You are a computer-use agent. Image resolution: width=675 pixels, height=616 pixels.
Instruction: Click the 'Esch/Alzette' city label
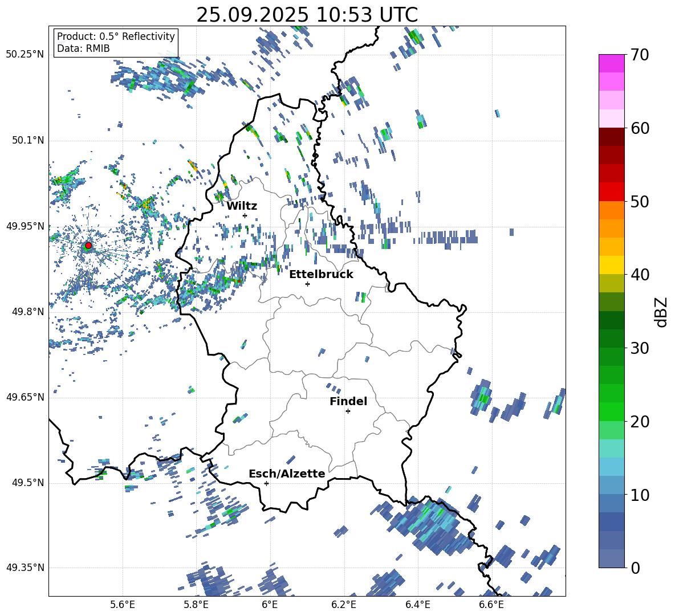287,474
